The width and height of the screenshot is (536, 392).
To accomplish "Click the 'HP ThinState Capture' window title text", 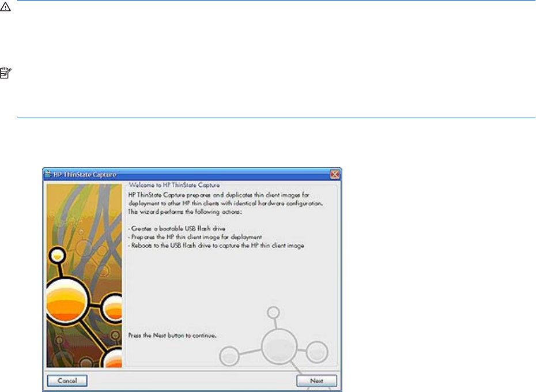I will (85, 175).
